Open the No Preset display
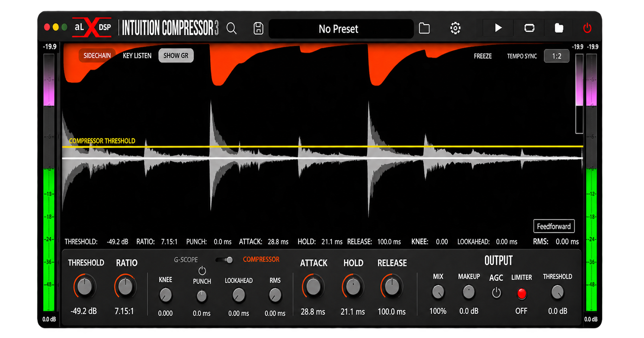 (341, 29)
